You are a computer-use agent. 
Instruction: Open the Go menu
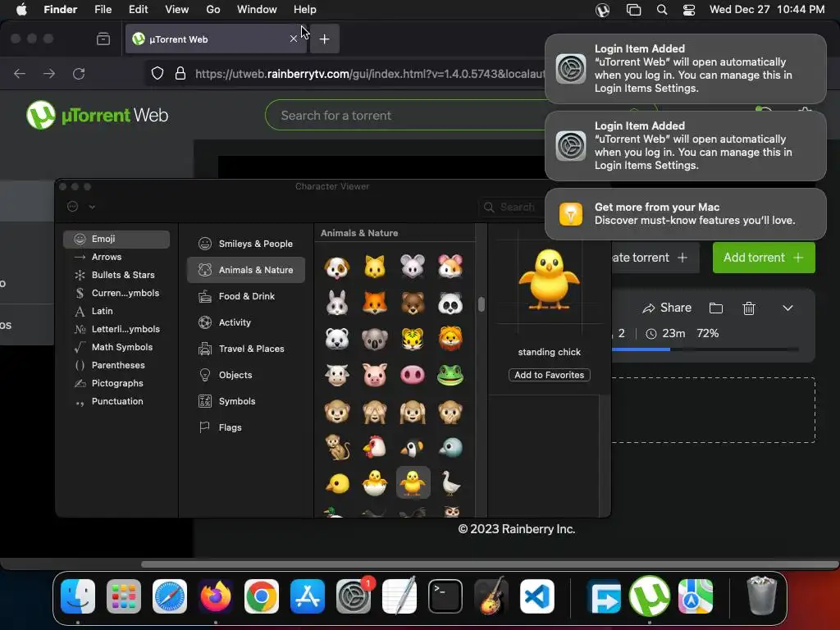(x=213, y=10)
